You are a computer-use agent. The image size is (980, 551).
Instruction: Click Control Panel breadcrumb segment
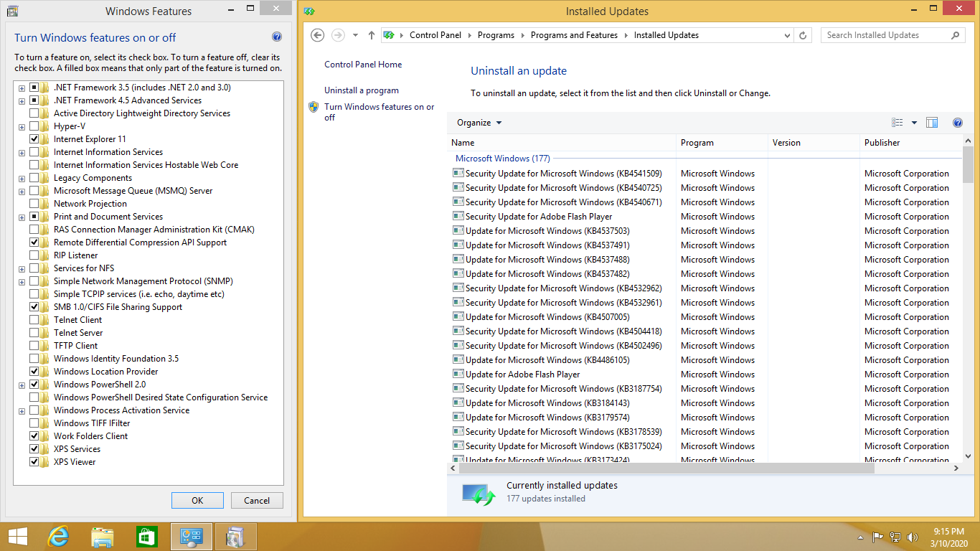[435, 35]
